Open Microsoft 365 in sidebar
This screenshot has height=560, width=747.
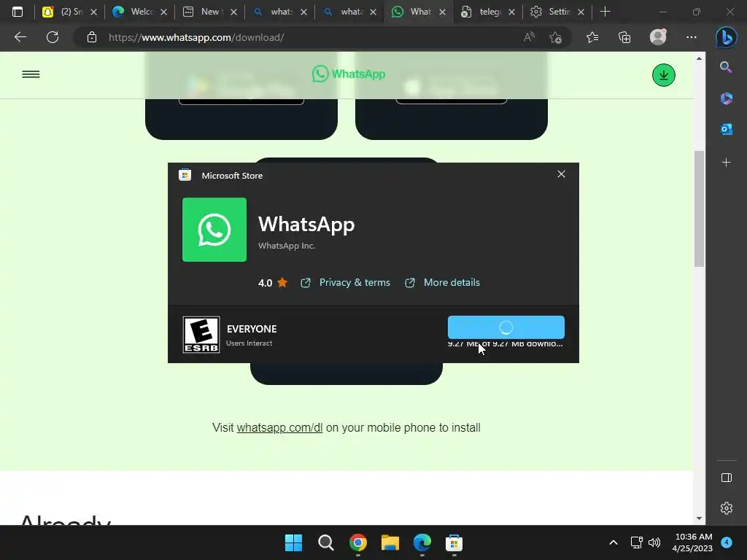pos(726,98)
